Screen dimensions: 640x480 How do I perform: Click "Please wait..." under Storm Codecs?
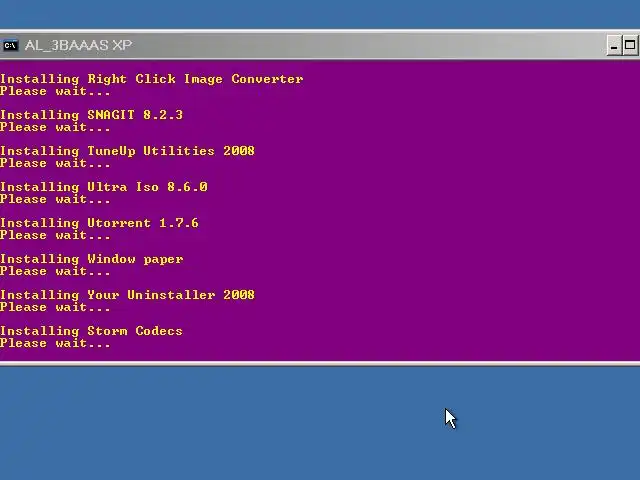pos(55,343)
